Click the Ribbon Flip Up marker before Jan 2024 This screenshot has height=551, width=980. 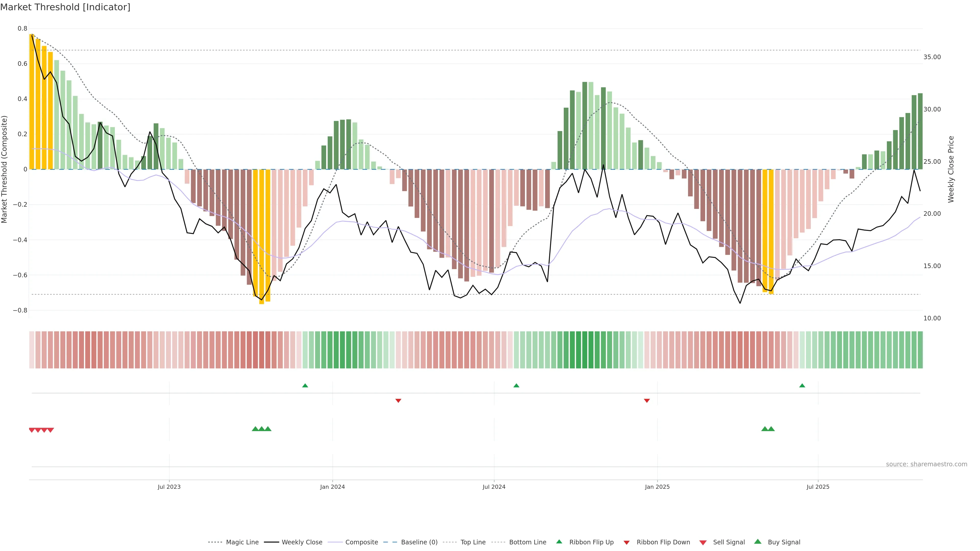pos(305,386)
